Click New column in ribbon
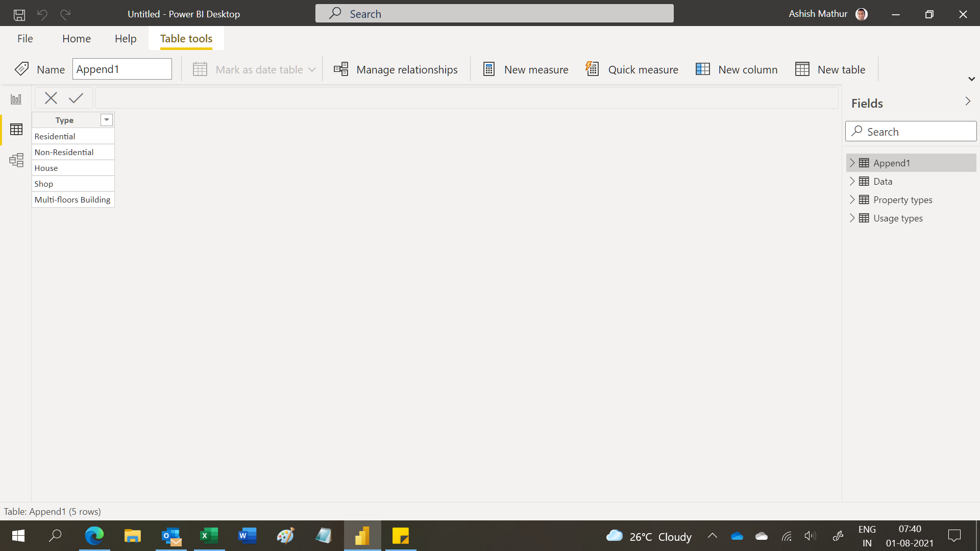Viewport: 980px width, 551px height. click(737, 69)
